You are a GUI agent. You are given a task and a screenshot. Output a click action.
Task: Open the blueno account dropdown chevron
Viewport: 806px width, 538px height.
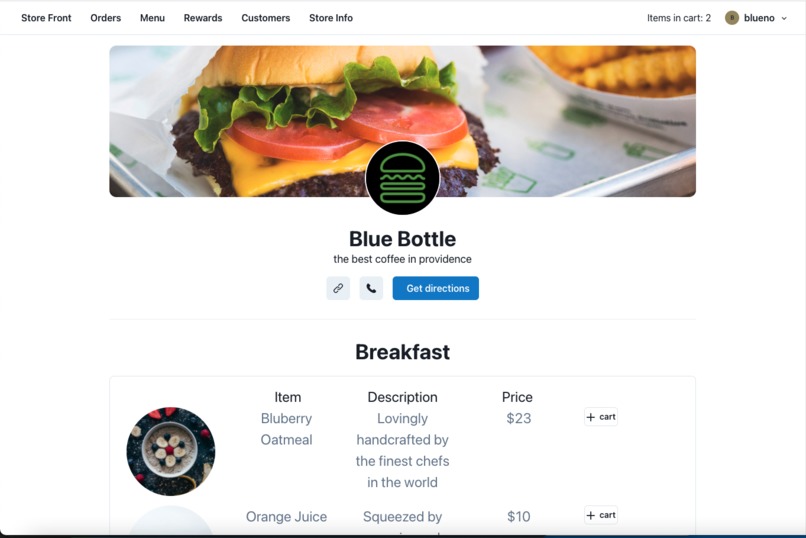click(x=784, y=18)
